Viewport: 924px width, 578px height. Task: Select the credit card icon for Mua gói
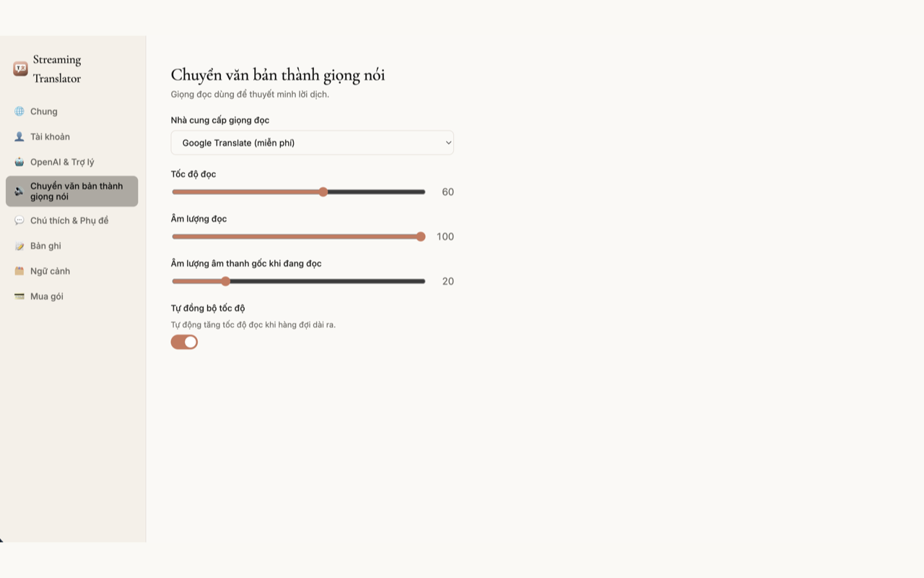pyautogui.click(x=19, y=296)
